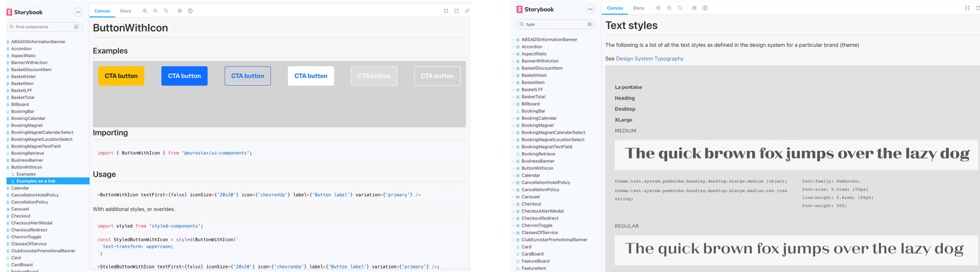Go full screen in right Storybook window
Viewport: 980px width, 272px height.
tap(967, 8)
